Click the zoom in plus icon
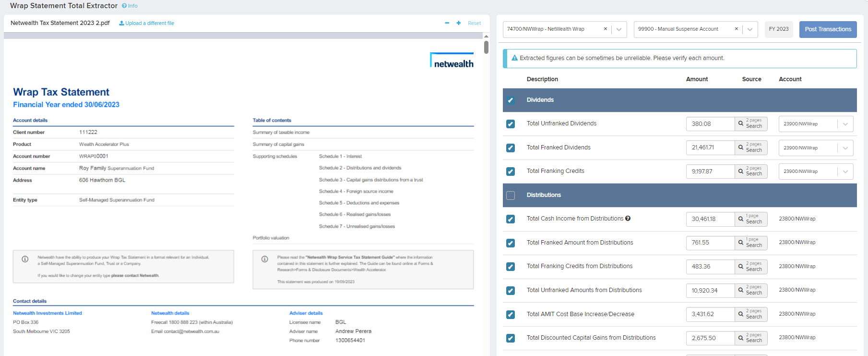The width and height of the screenshot is (868, 356). coord(458,23)
